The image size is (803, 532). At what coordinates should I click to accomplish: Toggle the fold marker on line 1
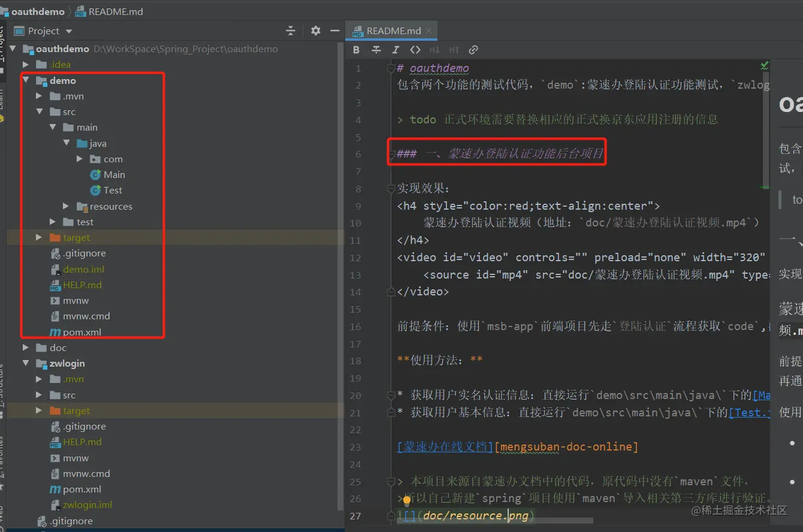coord(391,68)
